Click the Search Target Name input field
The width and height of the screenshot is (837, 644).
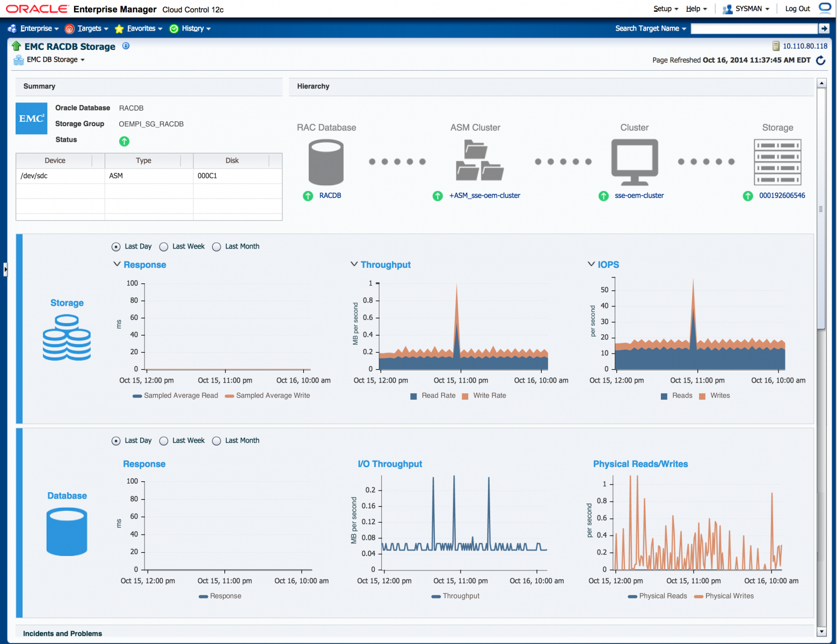click(x=753, y=28)
